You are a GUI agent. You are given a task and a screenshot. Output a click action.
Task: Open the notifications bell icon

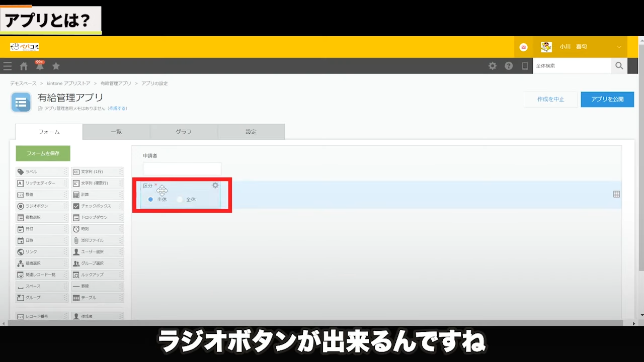click(39, 66)
